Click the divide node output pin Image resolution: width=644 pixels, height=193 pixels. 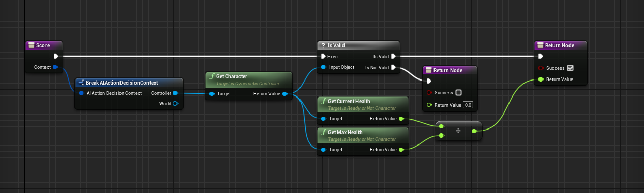tap(474, 131)
